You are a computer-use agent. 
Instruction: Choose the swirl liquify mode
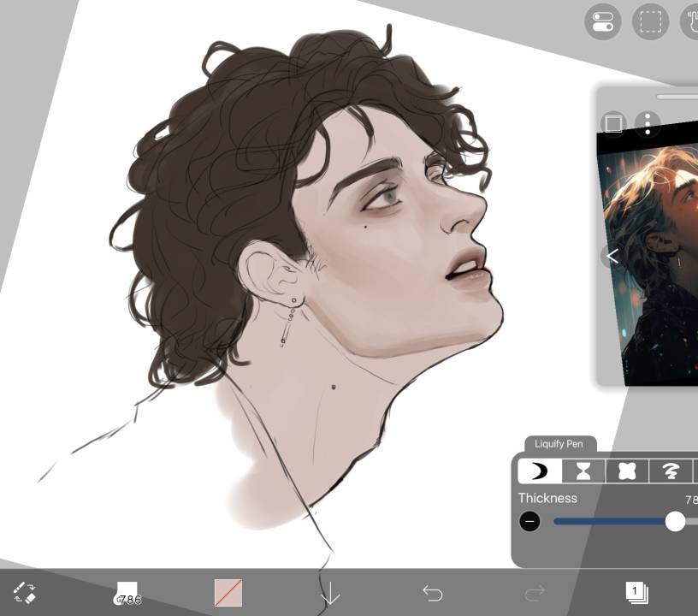click(671, 471)
